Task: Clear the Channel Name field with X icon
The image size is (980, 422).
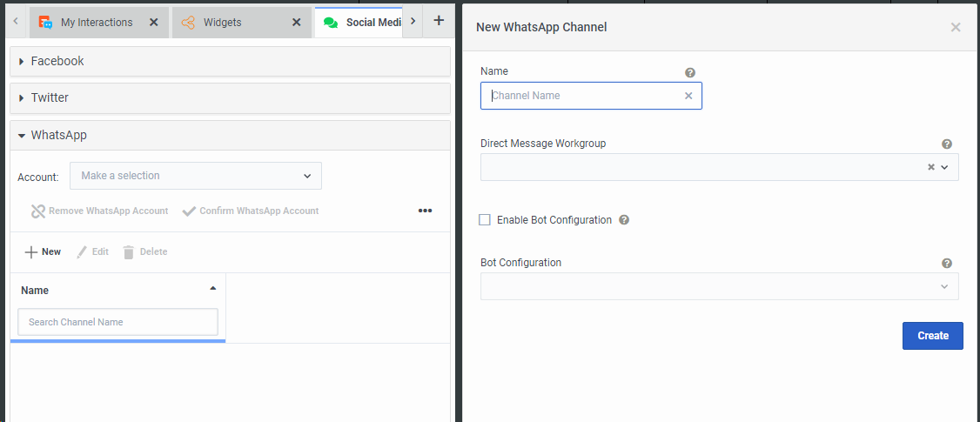Action: [688, 96]
